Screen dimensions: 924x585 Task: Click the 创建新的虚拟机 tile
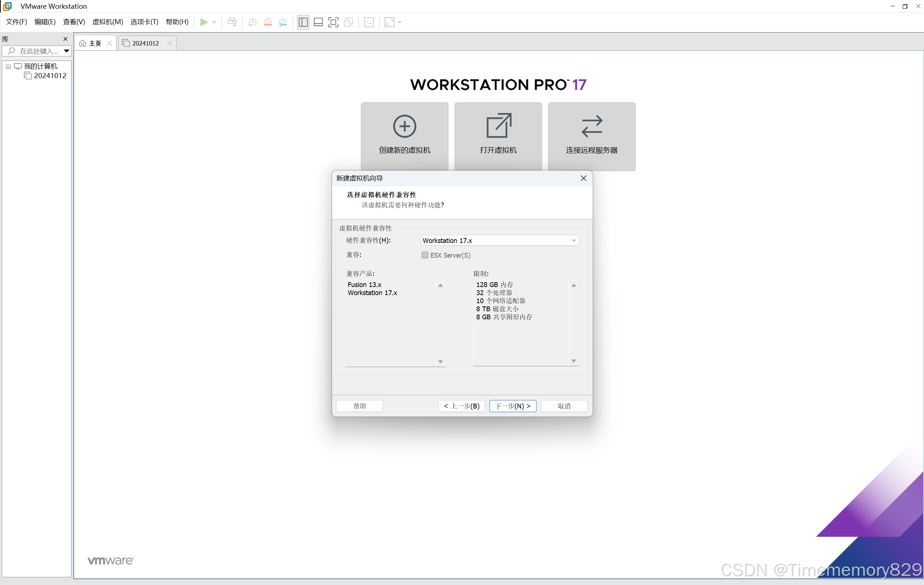pyautogui.click(x=404, y=136)
